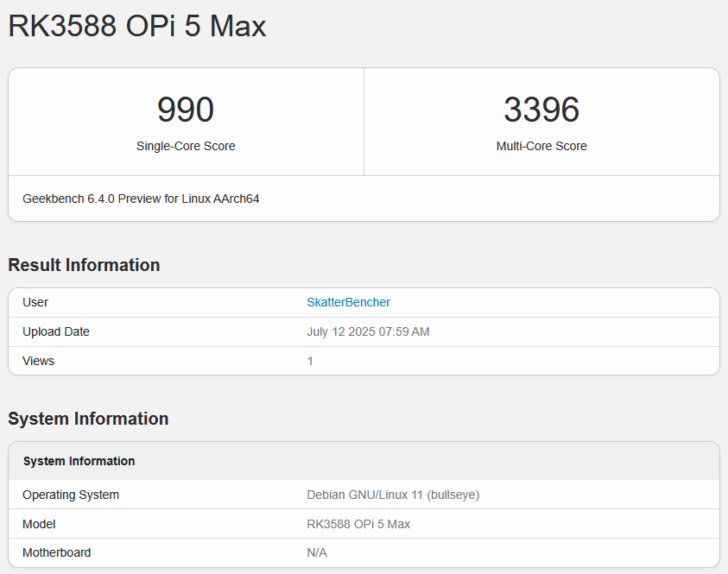Open the SkatterBencher user profile link
728x574 pixels.
coord(348,302)
